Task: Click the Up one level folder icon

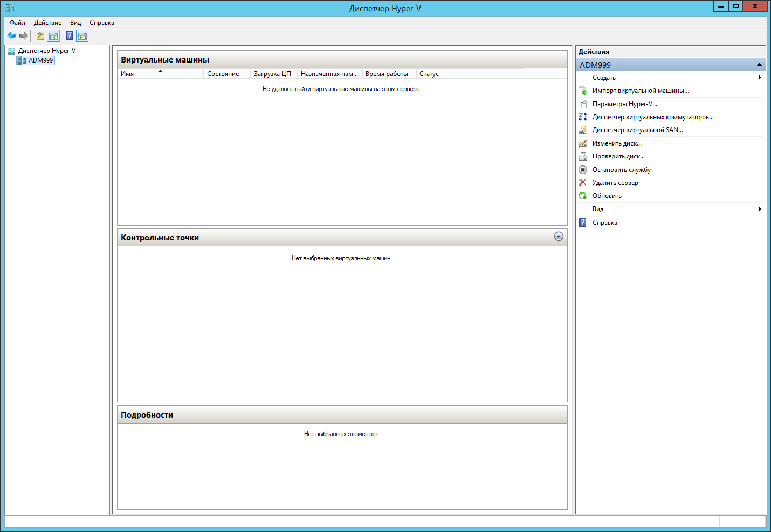Action: [x=40, y=36]
